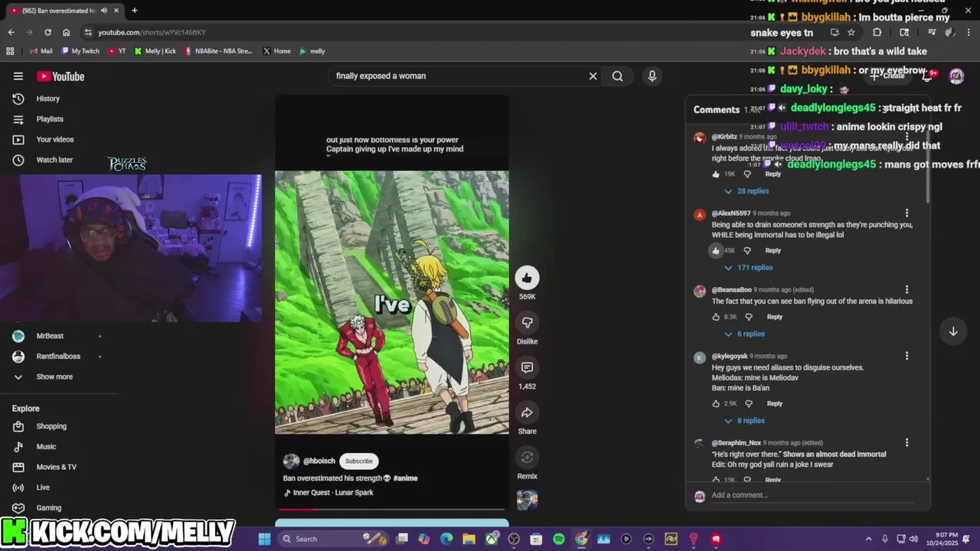Open File Explorer from taskbar
The width and height of the screenshot is (980, 551).
(469, 539)
